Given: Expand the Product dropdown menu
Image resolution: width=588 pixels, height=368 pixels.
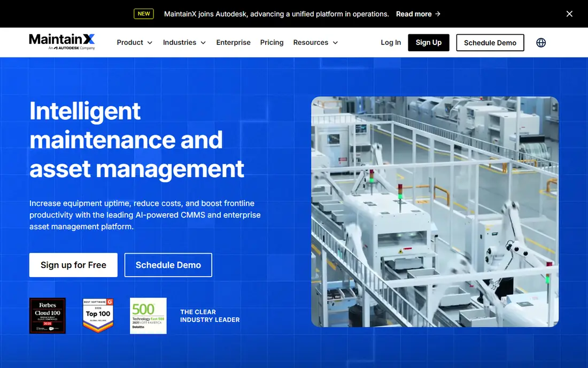Looking at the screenshot, I should click(x=135, y=42).
